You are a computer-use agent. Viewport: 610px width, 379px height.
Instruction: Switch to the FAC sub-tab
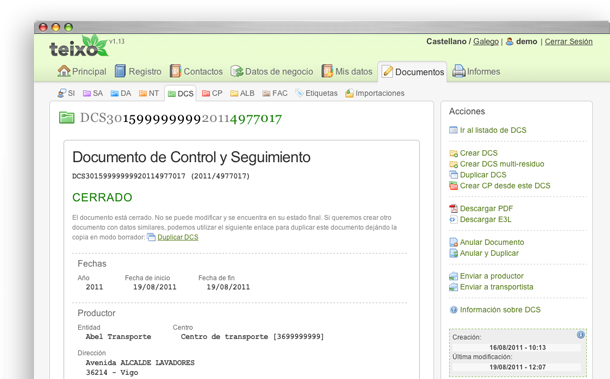(275, 93)
